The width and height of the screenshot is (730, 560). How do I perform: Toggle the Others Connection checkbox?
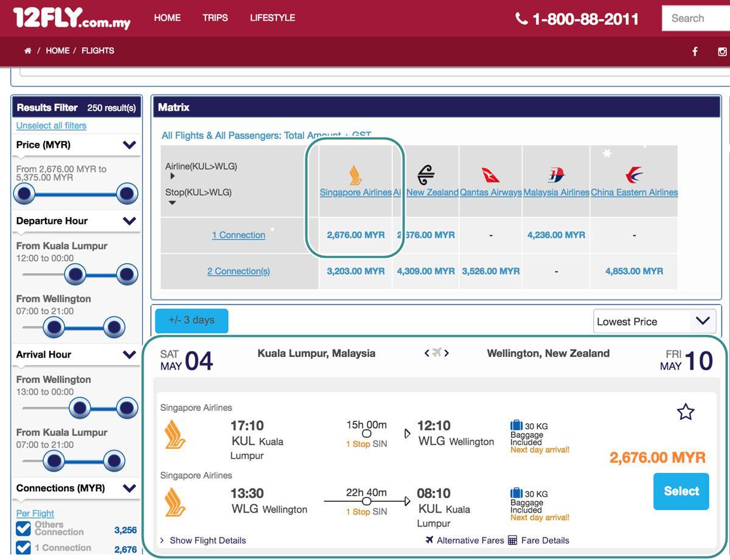coord(24,528)
